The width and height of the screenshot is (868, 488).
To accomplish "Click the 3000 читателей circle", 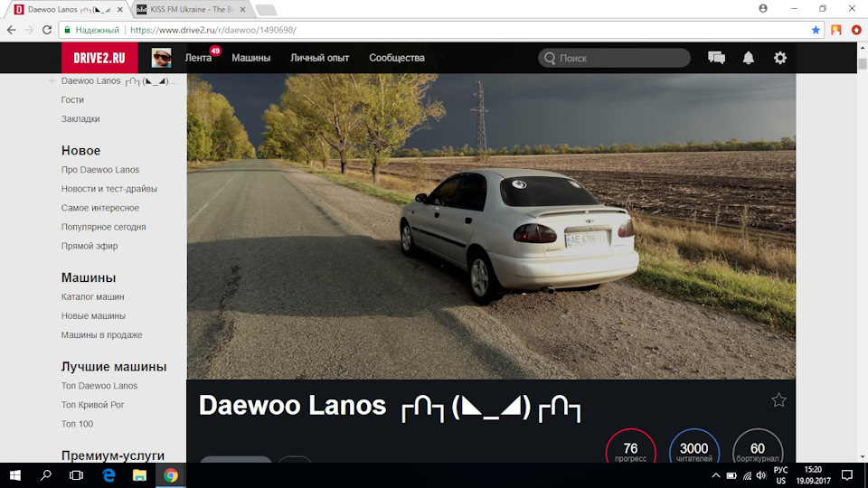I will click(x=694, y=447).
